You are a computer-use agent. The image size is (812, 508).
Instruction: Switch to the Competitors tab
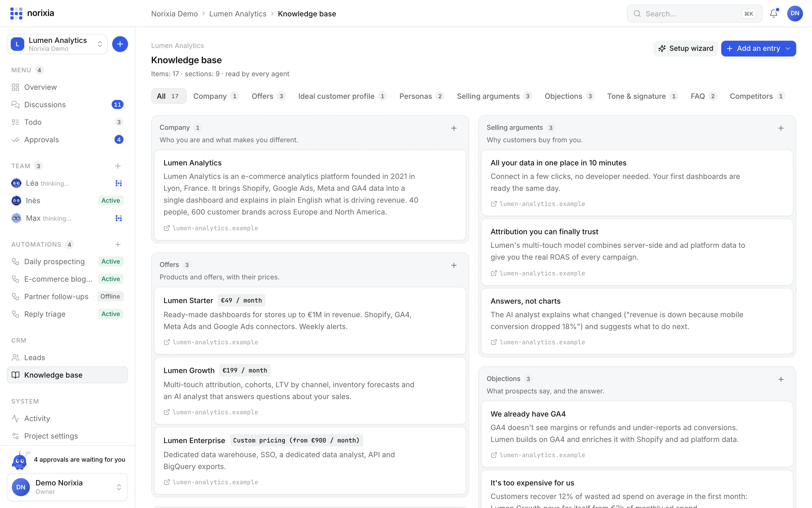point(757,96)
